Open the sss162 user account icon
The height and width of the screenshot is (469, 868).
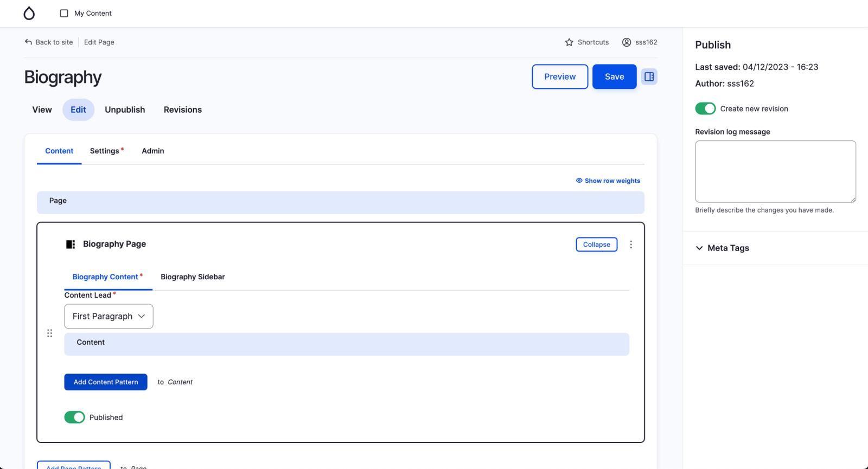pyautogui.click(x=627, y=42)
